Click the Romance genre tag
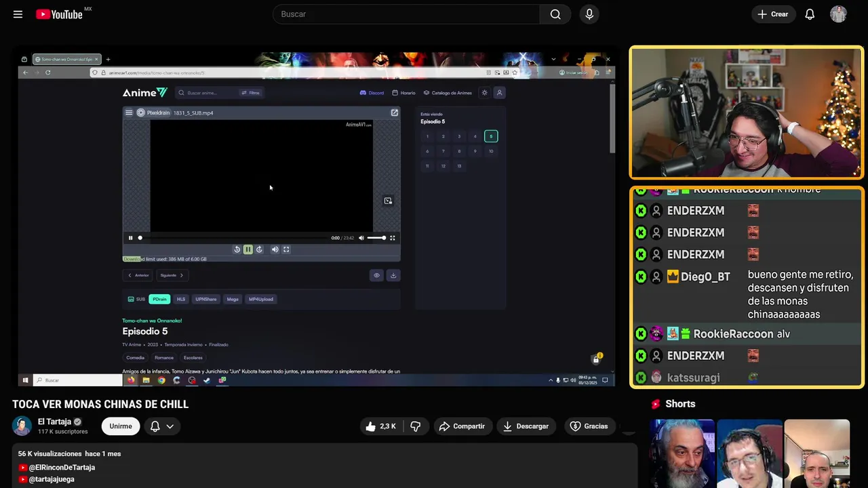868x488 pixels. [164, 358]
